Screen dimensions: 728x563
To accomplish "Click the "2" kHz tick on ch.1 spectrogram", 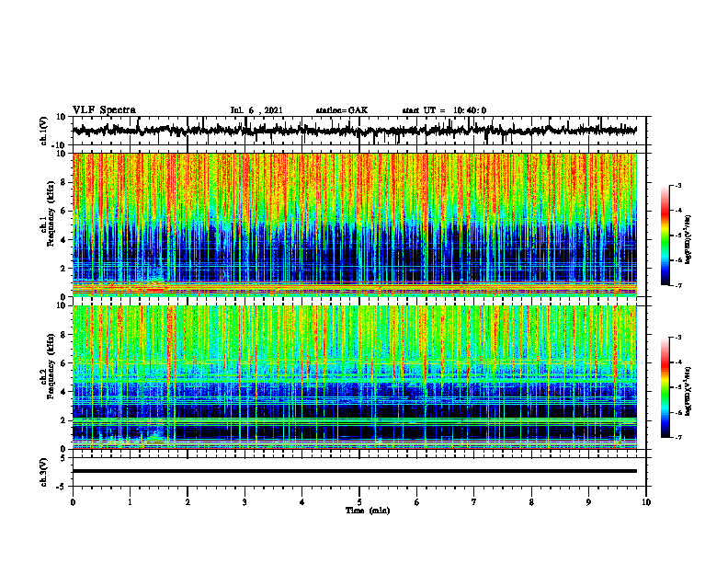I will (64, 269).
